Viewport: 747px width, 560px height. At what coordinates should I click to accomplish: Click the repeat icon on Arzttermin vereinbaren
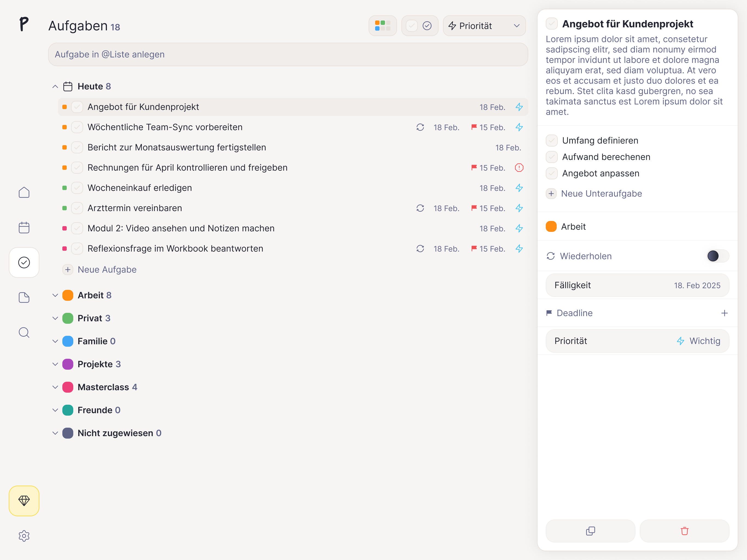[420, 208]
